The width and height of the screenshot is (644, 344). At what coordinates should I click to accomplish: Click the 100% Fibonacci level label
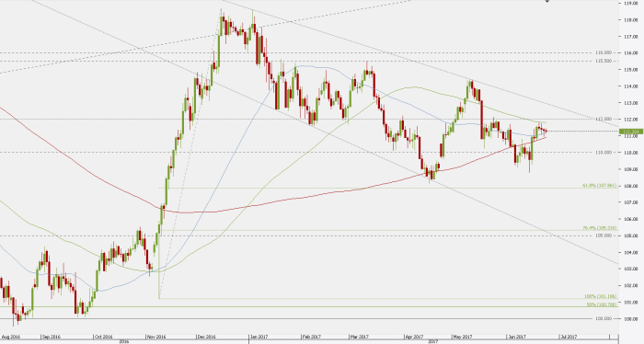600,296
